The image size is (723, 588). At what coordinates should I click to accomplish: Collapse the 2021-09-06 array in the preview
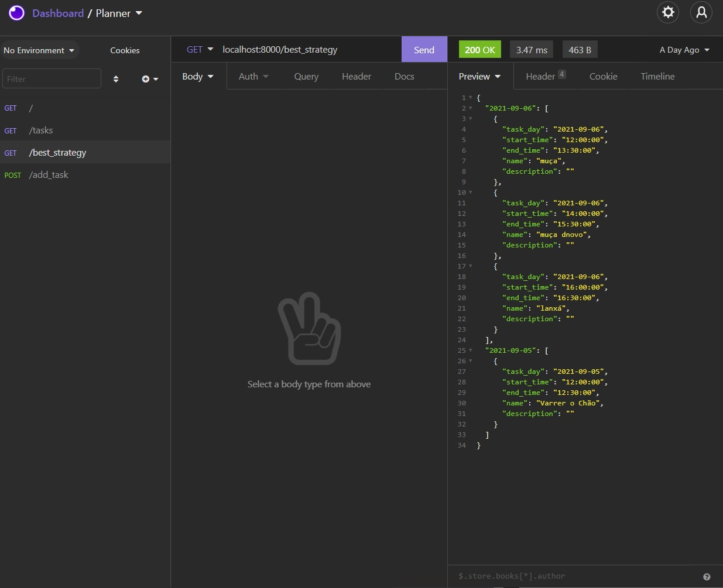tap(471, 108)
